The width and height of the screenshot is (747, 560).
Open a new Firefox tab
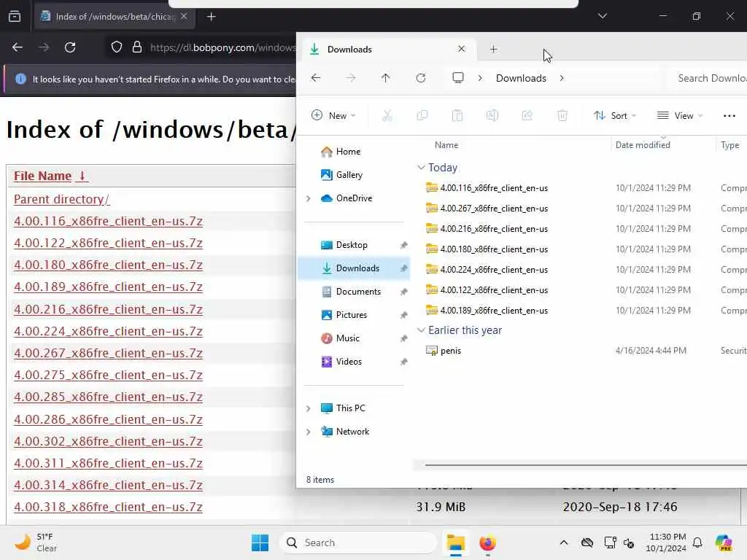pyautogui.click(x=211, y=17)
